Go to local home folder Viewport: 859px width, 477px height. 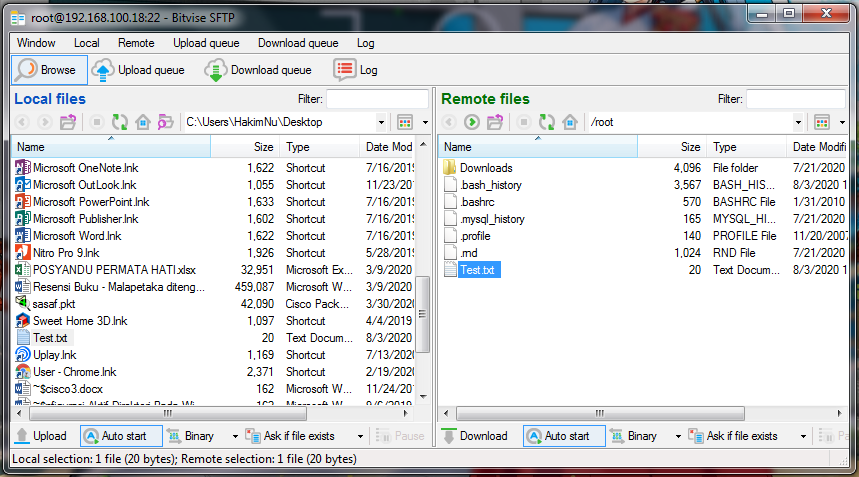(x=143, y=122)
